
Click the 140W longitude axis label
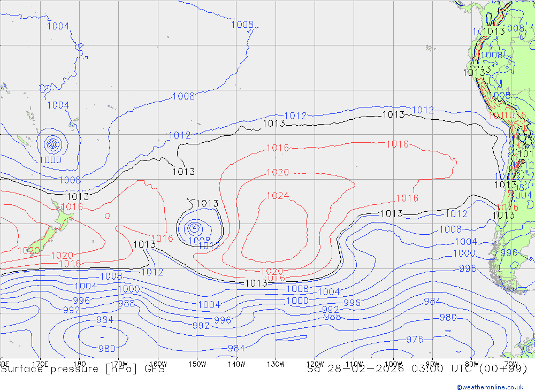(x=237, y=364)
